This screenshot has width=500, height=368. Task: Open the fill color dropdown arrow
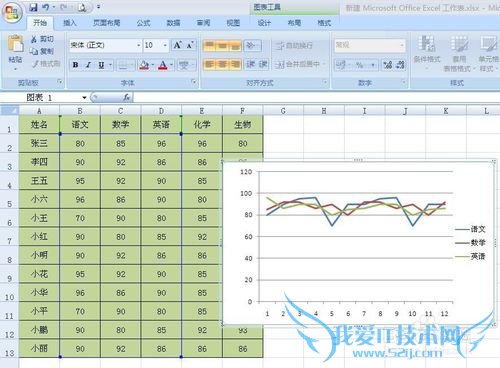153,65
